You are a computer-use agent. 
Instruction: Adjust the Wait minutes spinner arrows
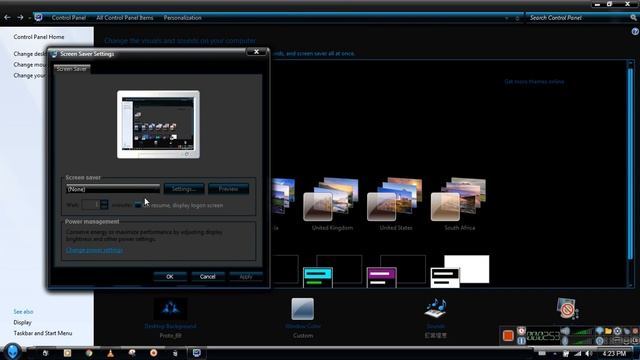[104, 204]
